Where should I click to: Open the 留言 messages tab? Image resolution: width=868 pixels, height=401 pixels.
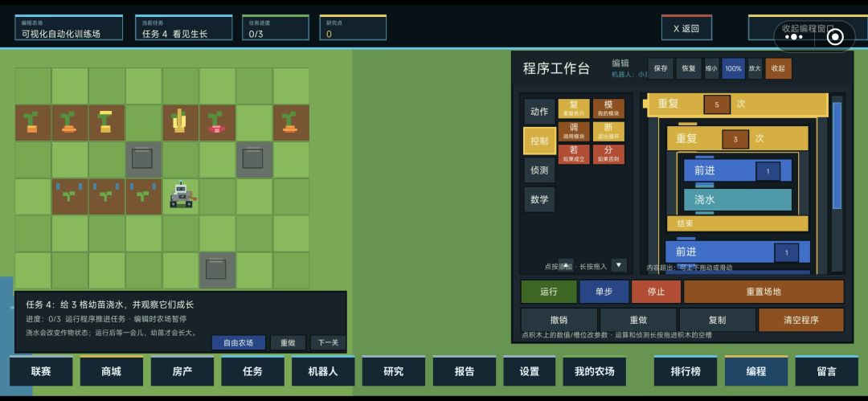[x=826, y=371]
